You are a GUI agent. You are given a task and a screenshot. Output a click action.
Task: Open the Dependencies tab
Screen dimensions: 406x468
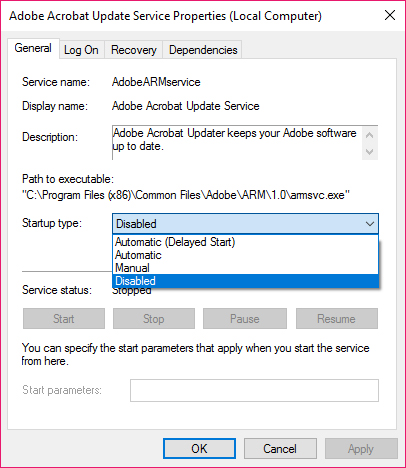pyautogui.click(x=203, y=50)
